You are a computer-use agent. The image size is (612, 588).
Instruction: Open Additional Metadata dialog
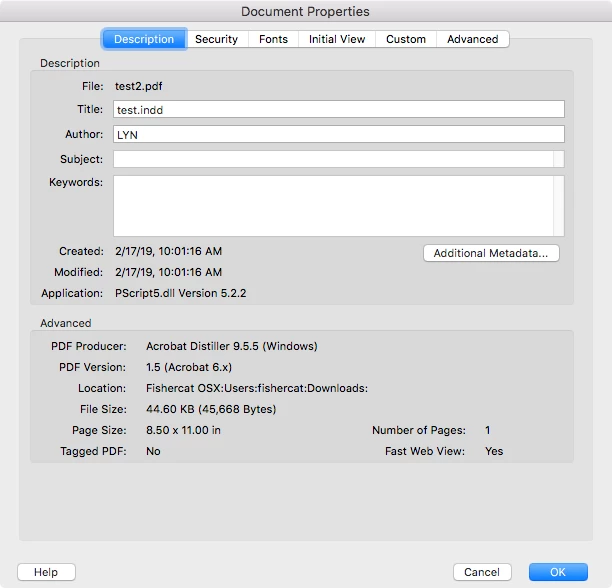491,253
